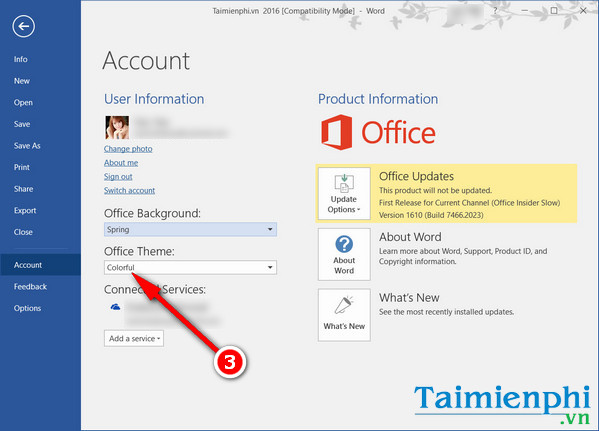Expand the Office Background dropdown arrow

pyautogui.click(x=270, y=229)
